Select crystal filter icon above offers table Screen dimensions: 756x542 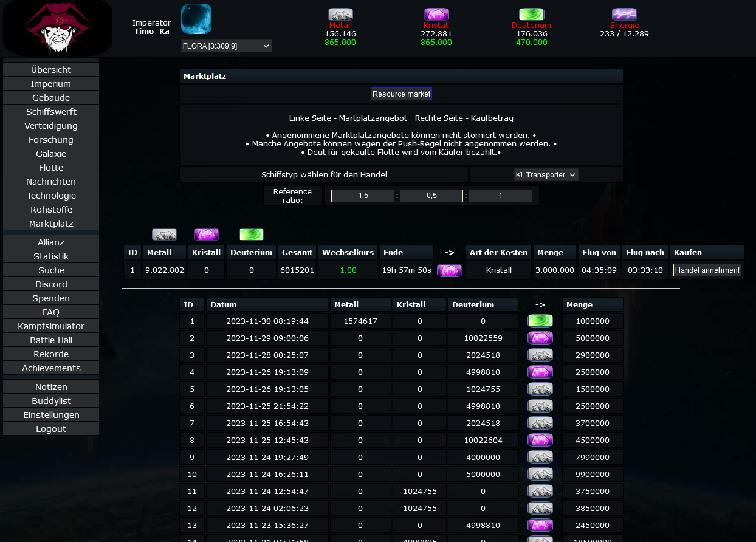coord(207,235)
